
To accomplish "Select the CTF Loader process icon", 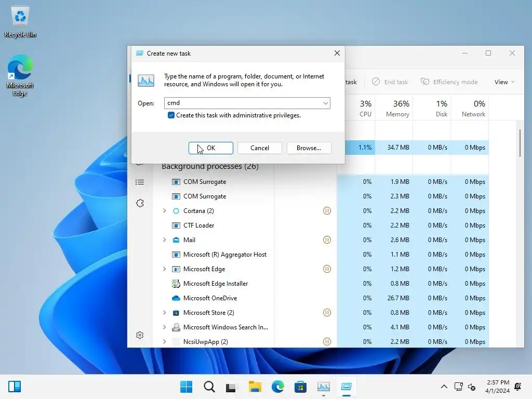I will coord(176,225).
